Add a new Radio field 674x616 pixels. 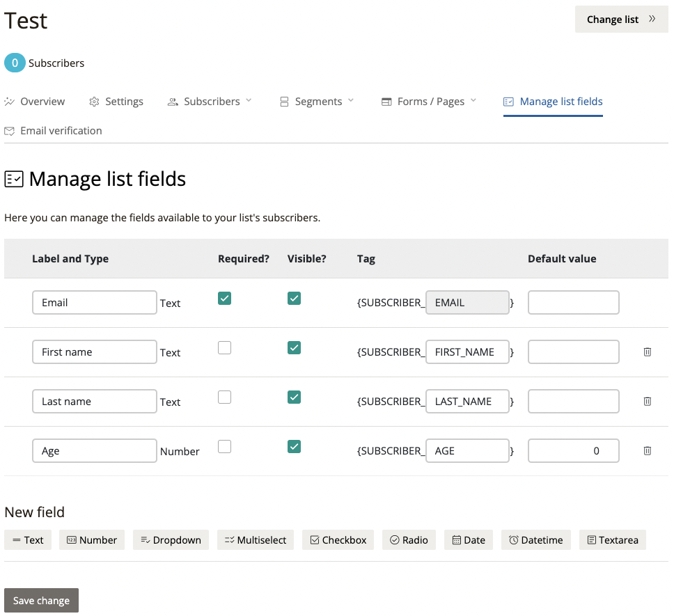click(409, 540)
